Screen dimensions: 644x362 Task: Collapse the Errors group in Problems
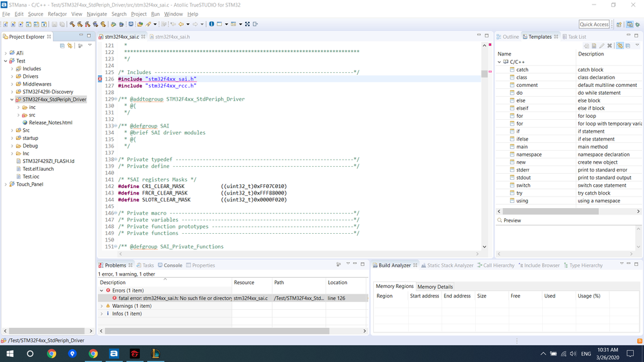pos(102,291)
